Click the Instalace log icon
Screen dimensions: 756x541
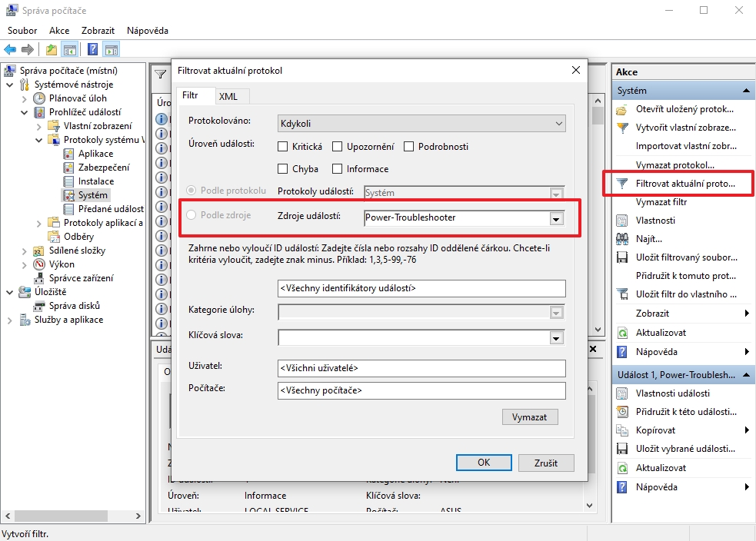[68, 181]
